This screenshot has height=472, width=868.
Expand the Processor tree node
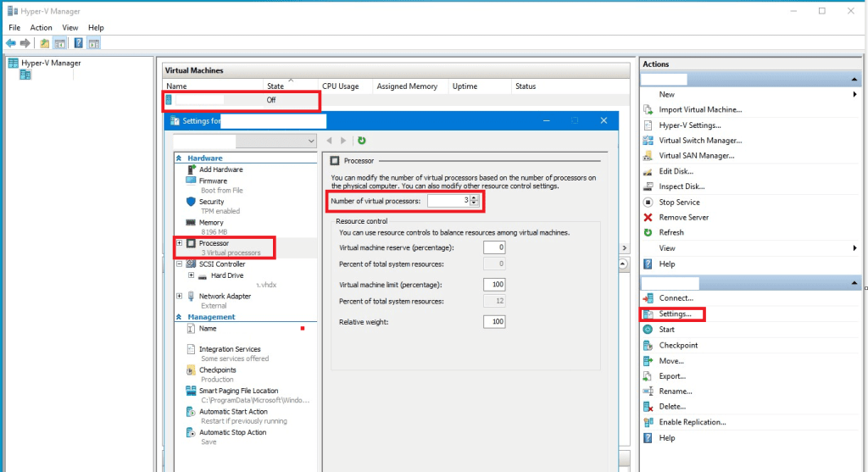point(180,243)
